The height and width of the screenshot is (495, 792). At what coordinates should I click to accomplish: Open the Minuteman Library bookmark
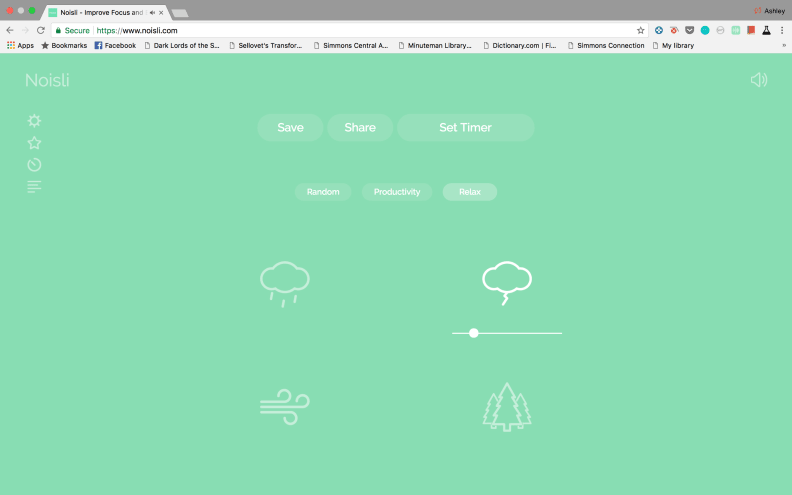pyautogui.click(x=435, y=45)
